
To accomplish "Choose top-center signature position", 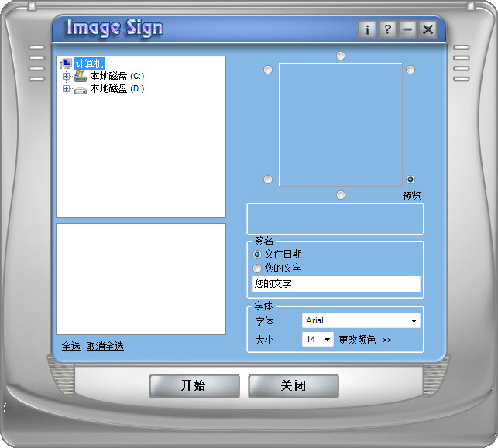I will click(x=341, y=56).
